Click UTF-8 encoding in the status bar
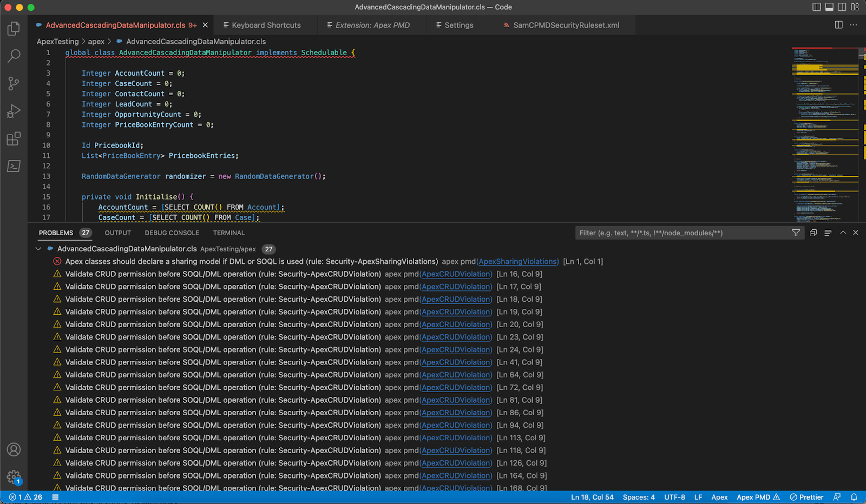This screenshot has height=504, width=866. [674, 496]
